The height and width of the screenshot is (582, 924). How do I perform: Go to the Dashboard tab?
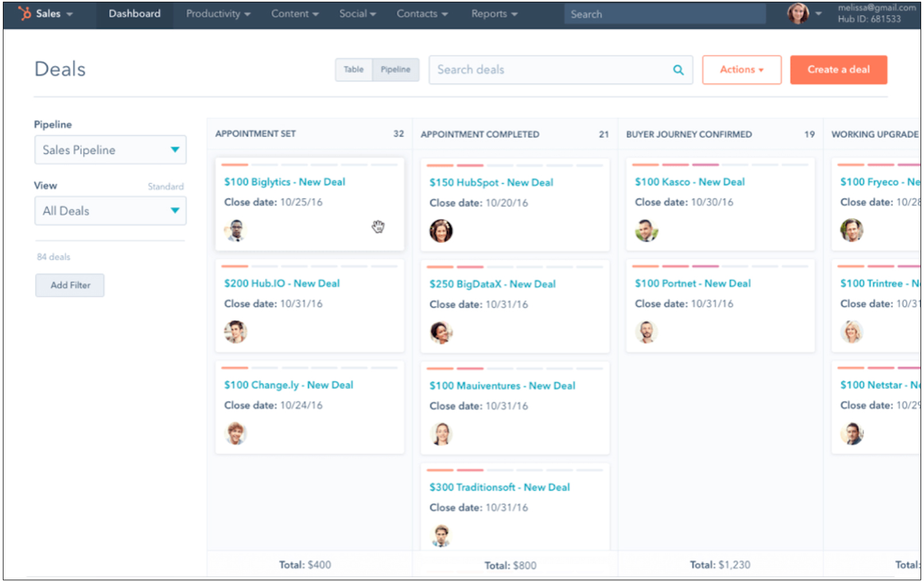click(135, 14)
